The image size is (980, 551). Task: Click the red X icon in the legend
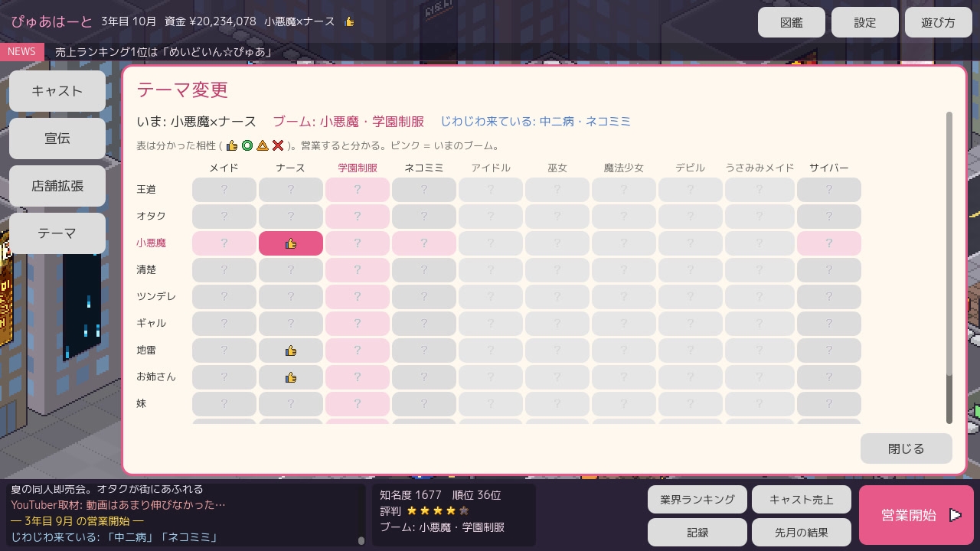(278, 145)
